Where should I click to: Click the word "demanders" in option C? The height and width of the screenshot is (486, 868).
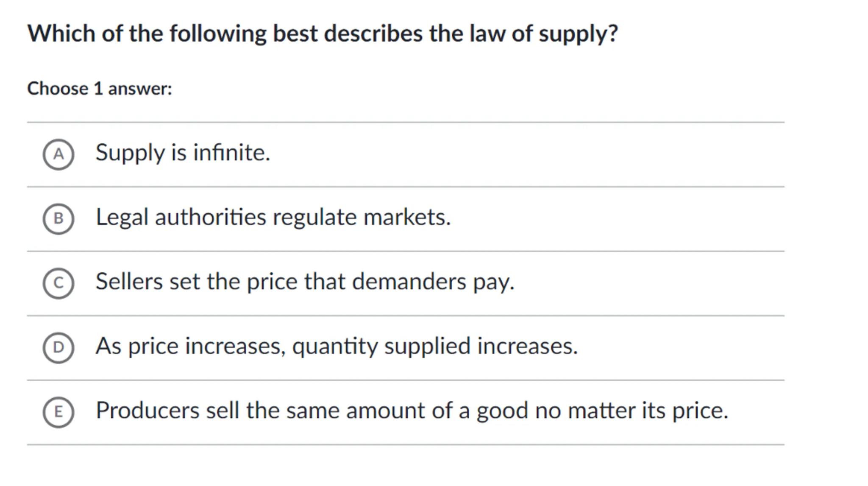[x=409, y=282]
